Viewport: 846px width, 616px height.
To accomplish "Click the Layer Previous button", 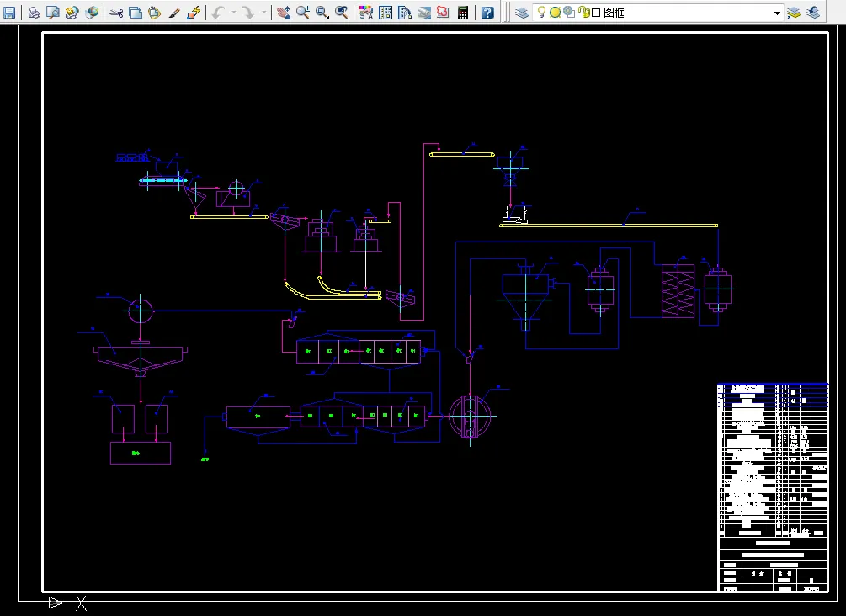I will click(x=813, y=12).
